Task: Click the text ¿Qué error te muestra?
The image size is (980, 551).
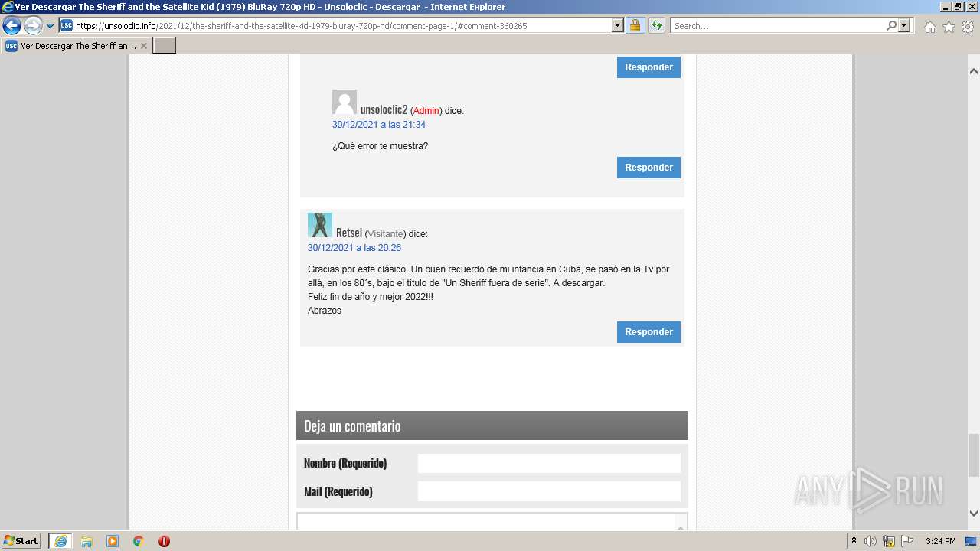Action: [380, 146]
